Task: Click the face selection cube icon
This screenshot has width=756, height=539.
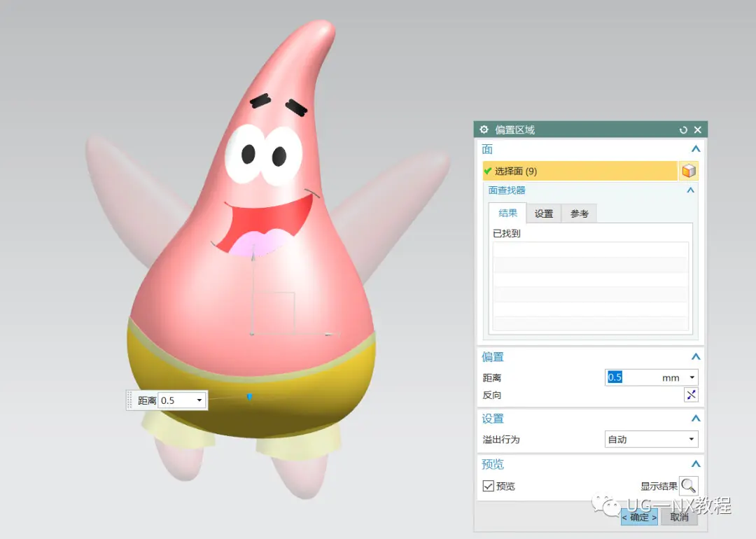Action: click(689, 171)
